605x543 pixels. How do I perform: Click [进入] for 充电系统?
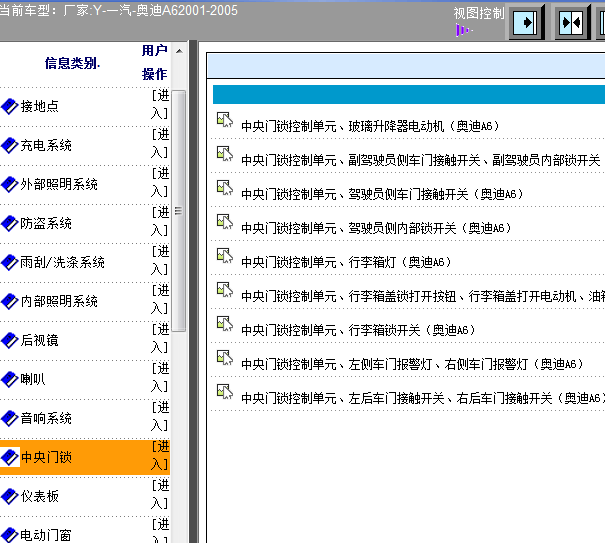160,143
